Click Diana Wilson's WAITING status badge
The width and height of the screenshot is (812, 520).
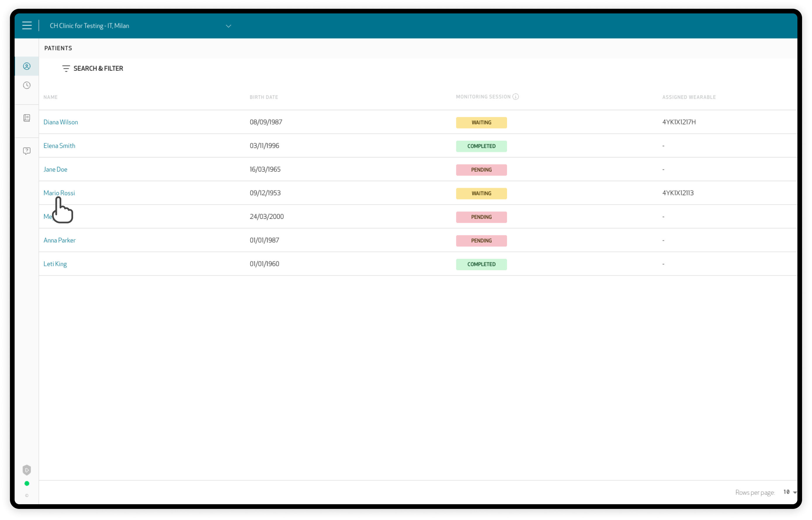pyautogui.click(x=481, y=123)
